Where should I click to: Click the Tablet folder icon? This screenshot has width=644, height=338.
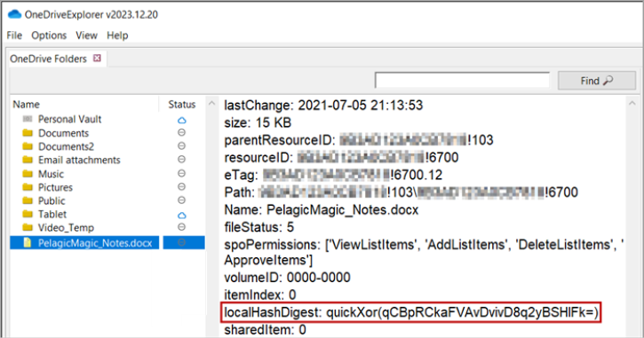coord(28,214)
